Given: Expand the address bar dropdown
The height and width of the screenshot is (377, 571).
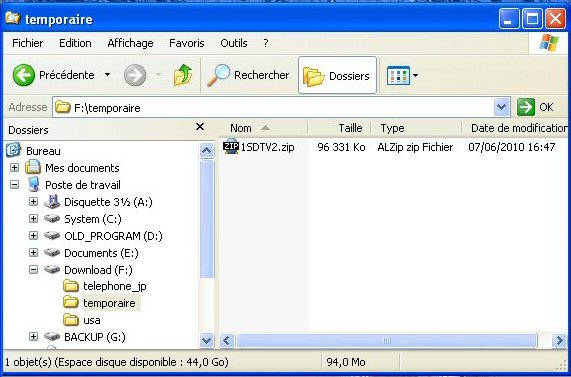Looking at the screenshot, I should (x=501, y=107).
